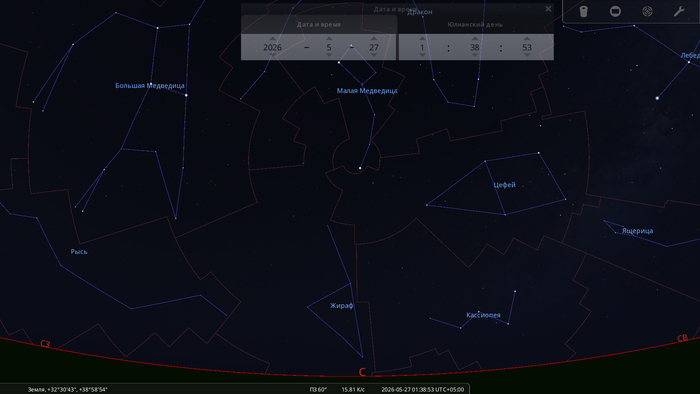The width and height of the screenshot is (700, 394).
Task: Increase the minutes 38 with up arrow
Action: tap(475, 38)
